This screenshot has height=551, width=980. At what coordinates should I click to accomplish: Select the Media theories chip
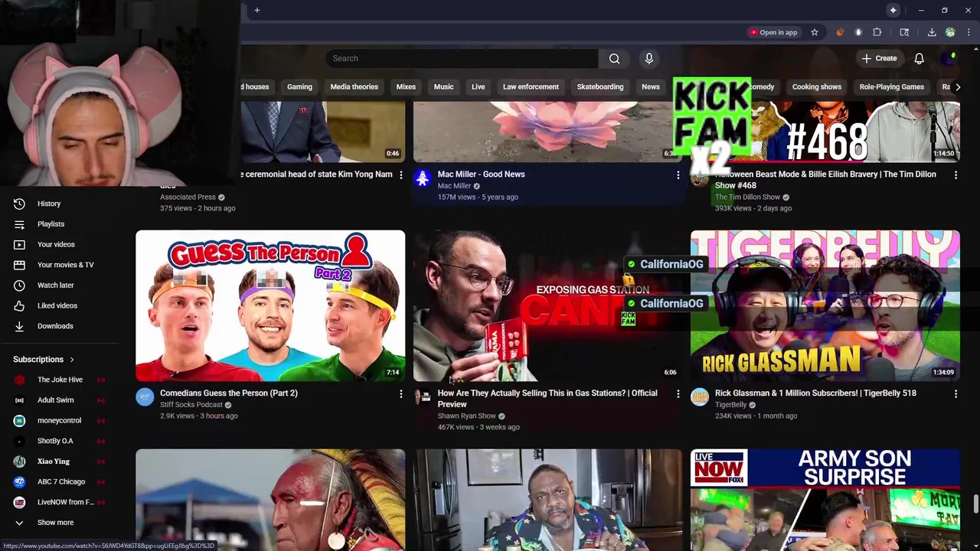pos(354,86)
